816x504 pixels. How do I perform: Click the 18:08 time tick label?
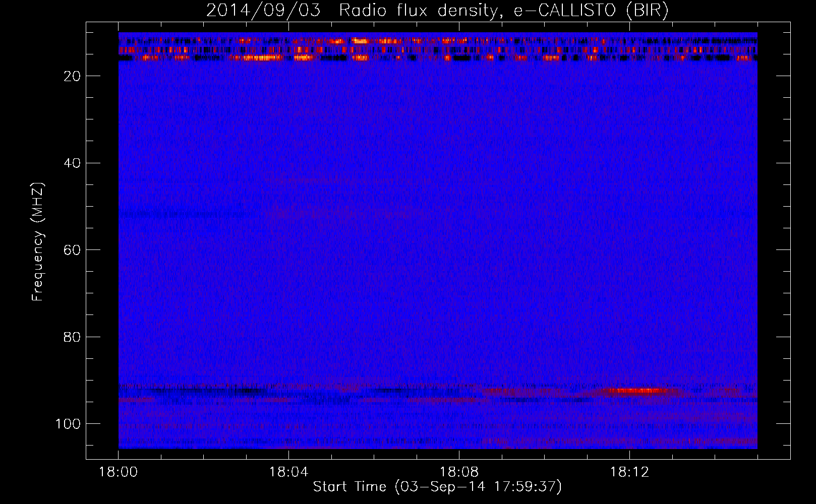(x=459, y=472)
